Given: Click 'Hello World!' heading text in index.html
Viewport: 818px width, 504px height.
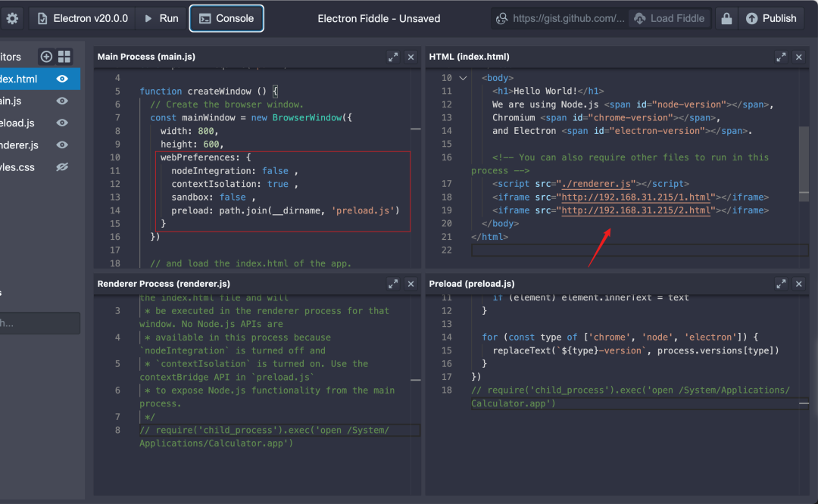Looking at the screenshot, I should pyautogui.click(x=545, y=92).
